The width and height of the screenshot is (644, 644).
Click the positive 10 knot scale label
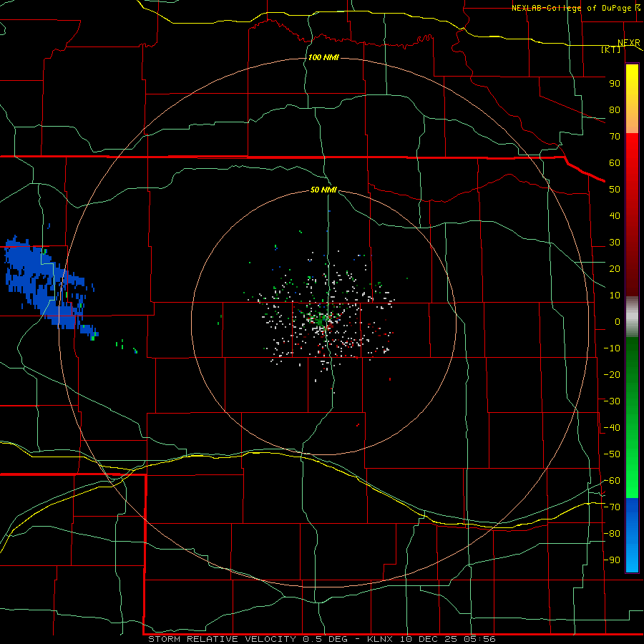click(x=615, y=296)
